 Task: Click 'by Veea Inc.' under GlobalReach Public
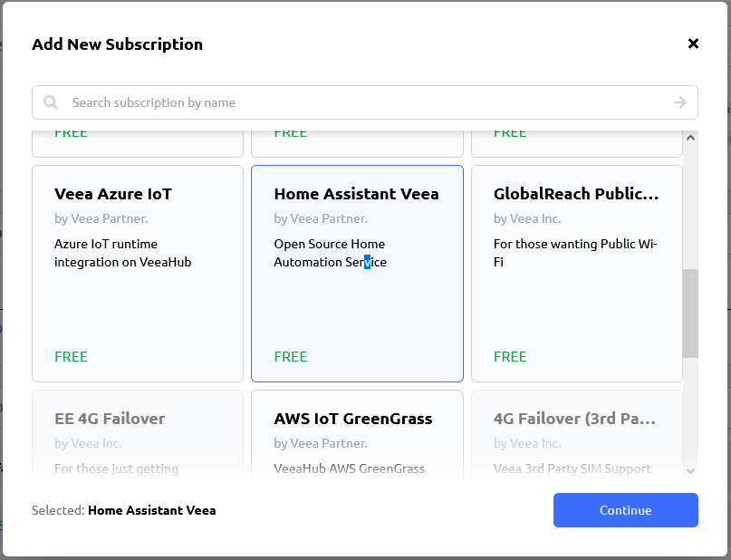coord(527,218)
